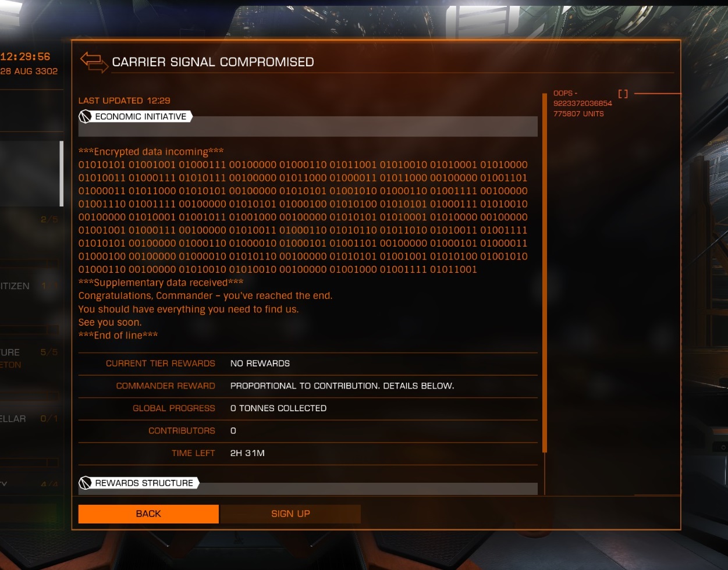Click the Economic Initiative section icon
This screenshot has height=570, width=728.
pos(86,116)
